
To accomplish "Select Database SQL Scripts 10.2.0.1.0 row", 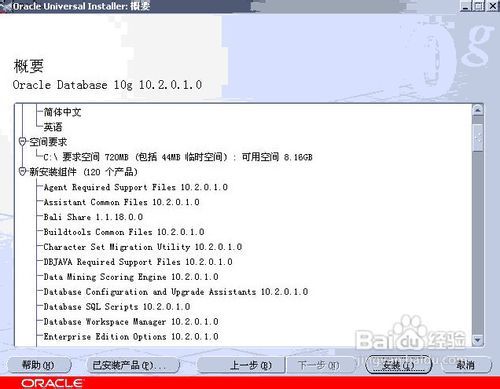I will tap(117, 307).
